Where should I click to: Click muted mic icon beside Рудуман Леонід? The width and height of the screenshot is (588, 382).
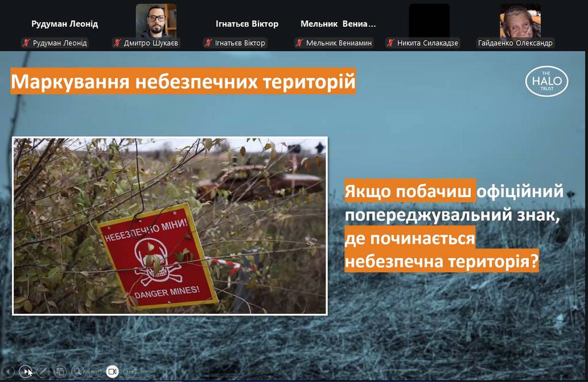coord(26,43)
